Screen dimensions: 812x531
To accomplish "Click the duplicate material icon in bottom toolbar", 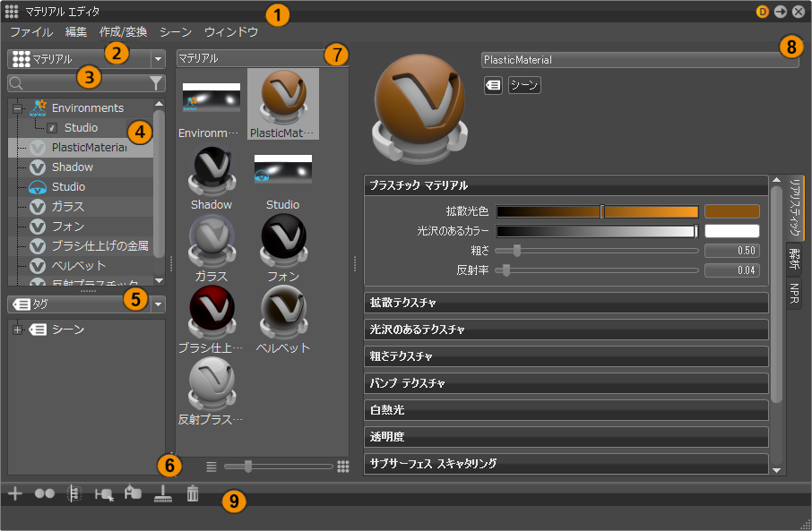I will [x=45, y=493].
